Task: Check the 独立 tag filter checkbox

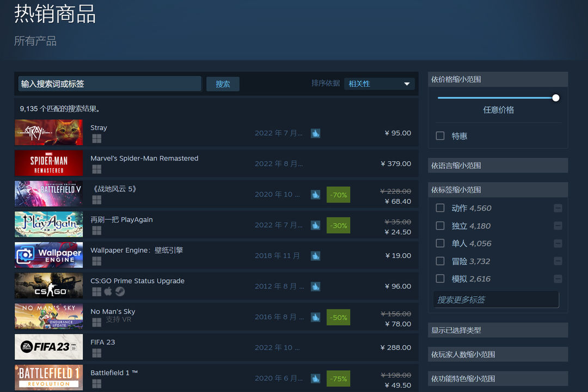Action: pos(440,226)
